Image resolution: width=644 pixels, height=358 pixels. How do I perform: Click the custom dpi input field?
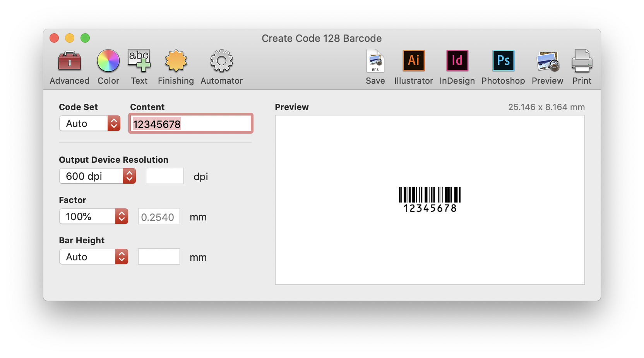click(165, 176)
